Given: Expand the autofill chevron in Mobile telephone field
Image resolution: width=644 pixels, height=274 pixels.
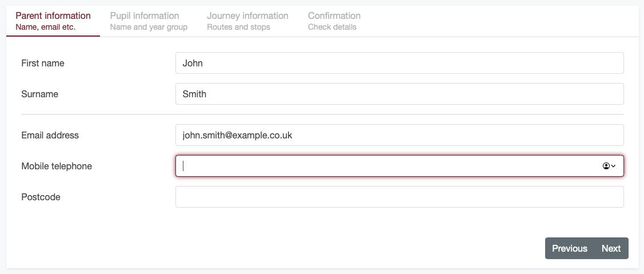Looking at the screenshot, I should tap(613, 166).
